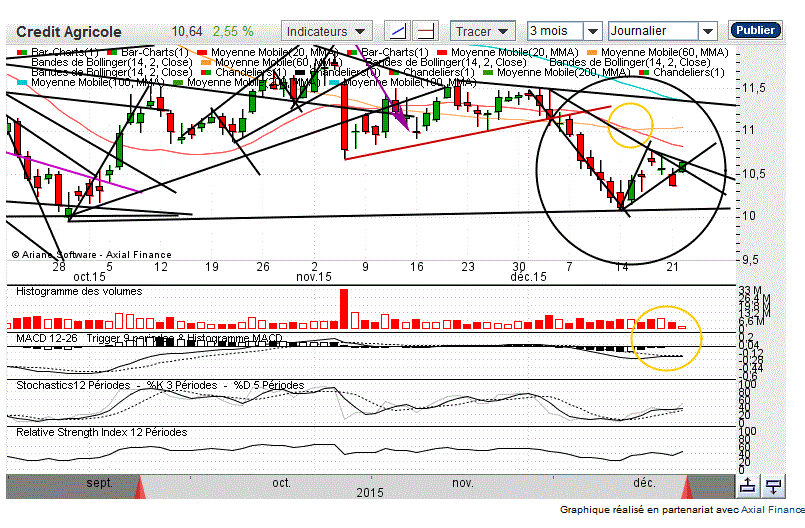Click the left red timeline range marker
Viewport: 805px width, 528px height.
(x=140, y=488)
